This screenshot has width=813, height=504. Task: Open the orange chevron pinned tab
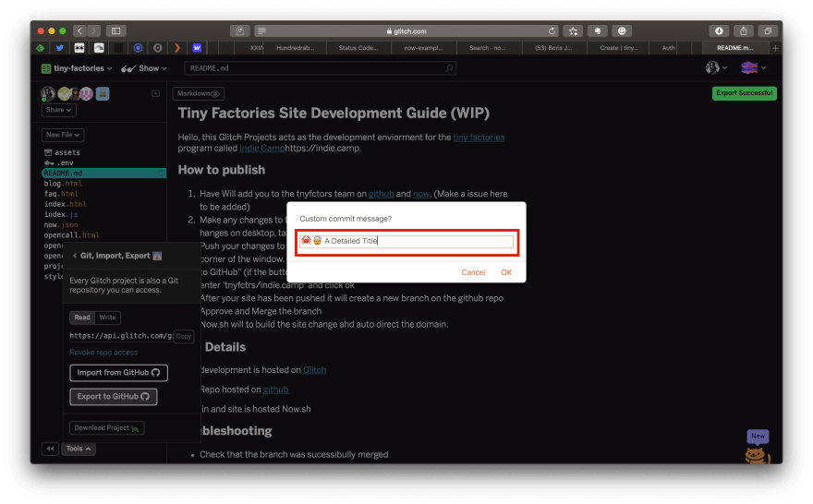tap(177, 48)
